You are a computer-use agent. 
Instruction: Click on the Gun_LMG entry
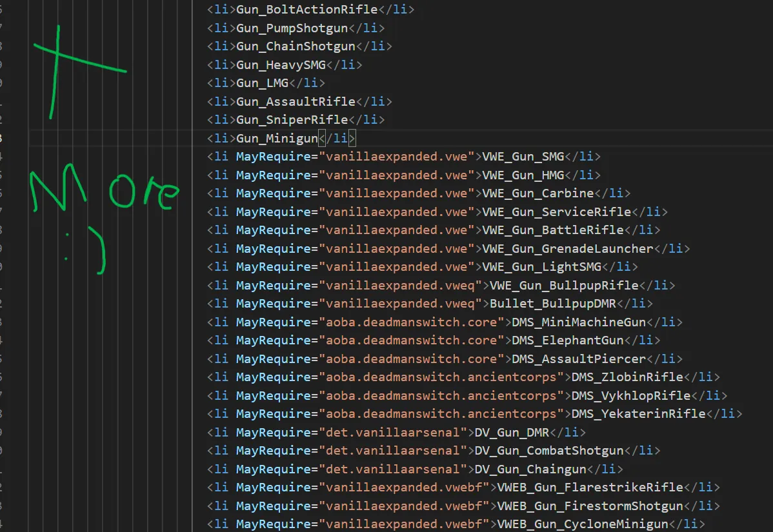pos(262,83)
